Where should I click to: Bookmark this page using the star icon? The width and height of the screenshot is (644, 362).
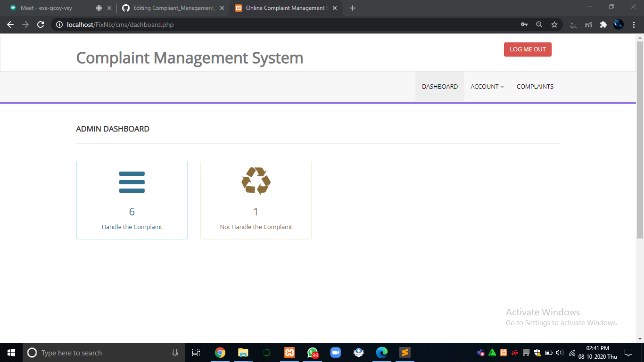click(555, 25)
